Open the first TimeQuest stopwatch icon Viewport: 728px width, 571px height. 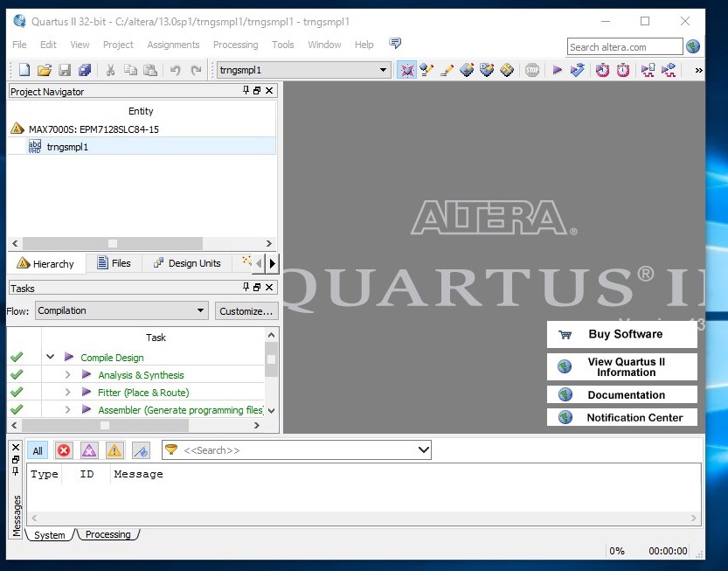[603, 70]
